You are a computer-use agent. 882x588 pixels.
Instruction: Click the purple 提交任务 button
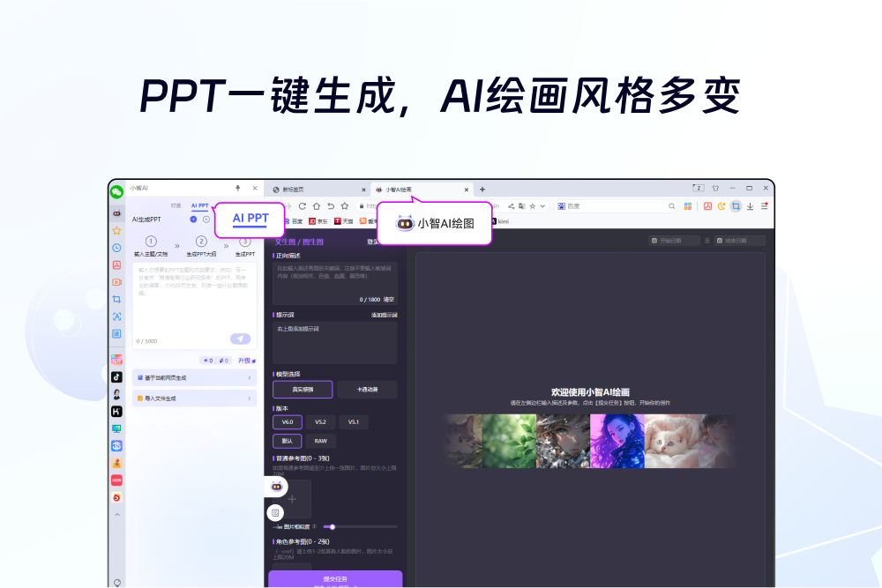coord(335,579)
